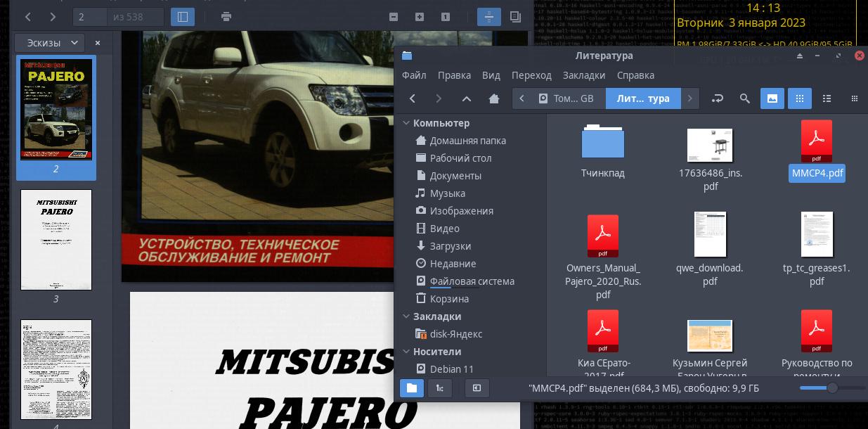Show tree view in file manager sidebar
This screenshot has width=868, height=429.
click(x=440, y=388)
